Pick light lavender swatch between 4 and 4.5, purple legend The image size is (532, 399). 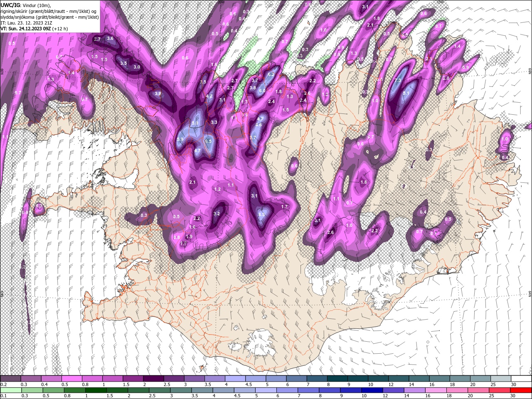point(235,379)
